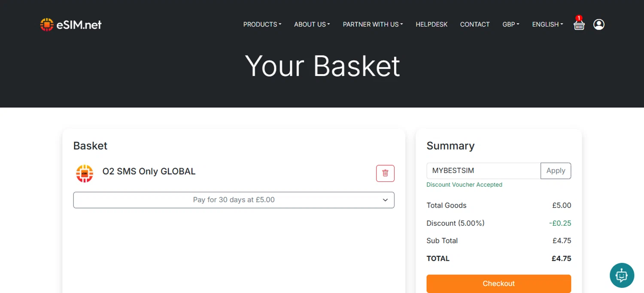Go to the Contact page
This screenshot has height=293, width=644.
475,24
